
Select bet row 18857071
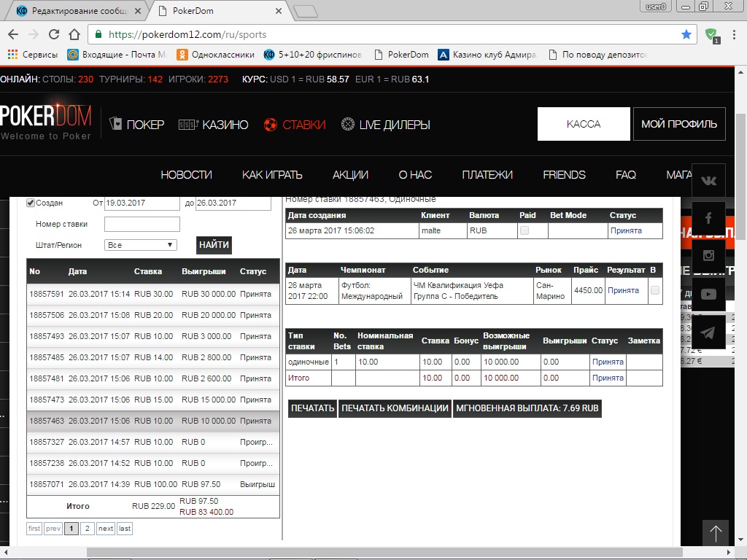point(153,484)
